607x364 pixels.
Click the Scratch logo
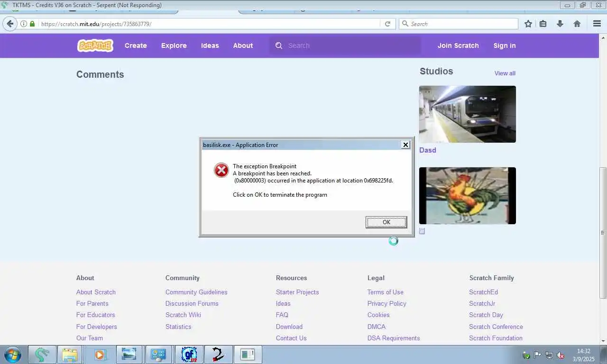95,45
